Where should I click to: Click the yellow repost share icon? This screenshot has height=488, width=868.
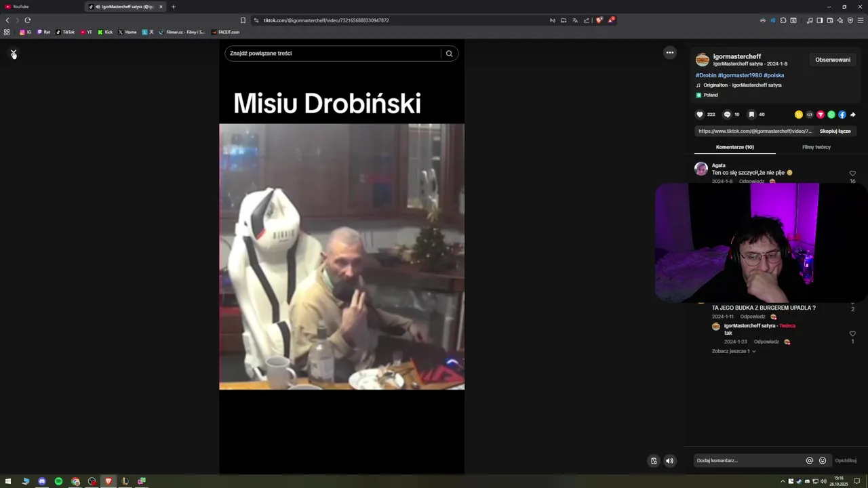click(799, 115)
